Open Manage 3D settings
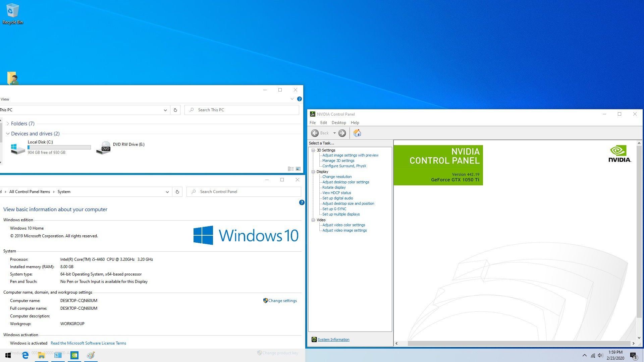This screenshot has width=644, height=362. click(x=338, y=161)
